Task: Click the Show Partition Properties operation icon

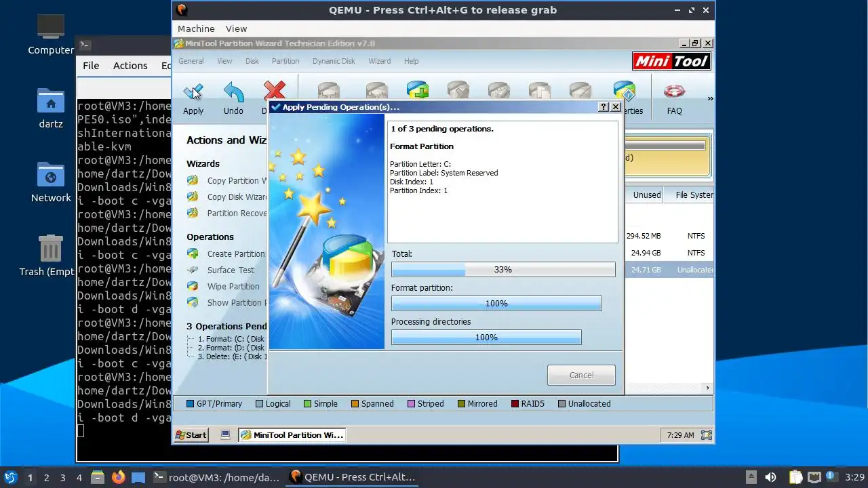Action: [x=193, y=302]
